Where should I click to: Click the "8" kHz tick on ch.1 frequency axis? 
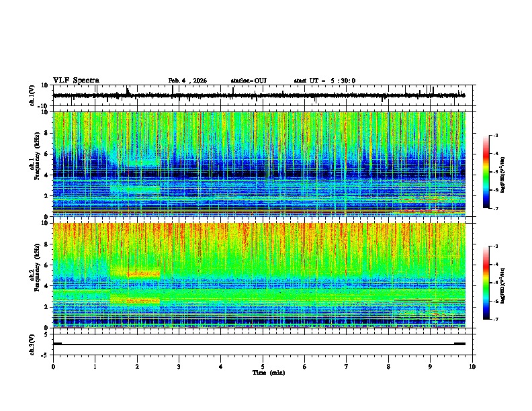click(x=48, y=133)
